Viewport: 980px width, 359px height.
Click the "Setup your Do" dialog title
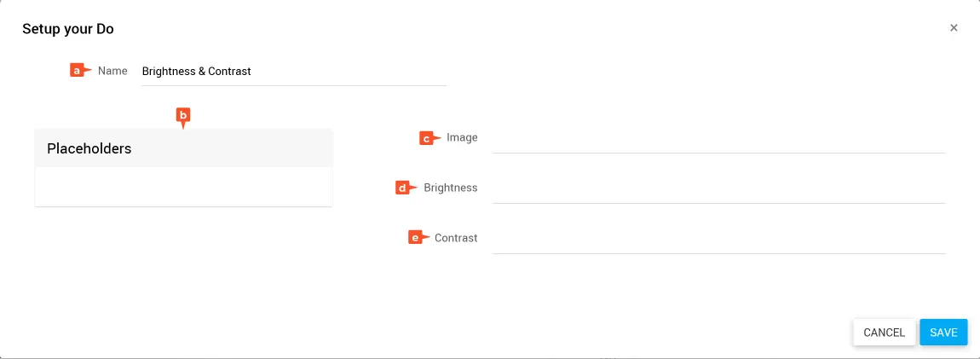click(x=68, y=29)
